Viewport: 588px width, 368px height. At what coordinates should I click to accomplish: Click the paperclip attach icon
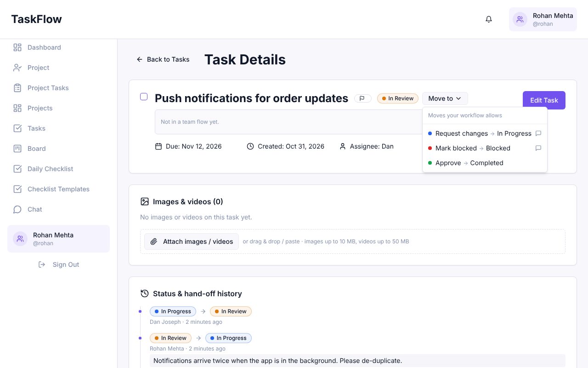point(154,241)
